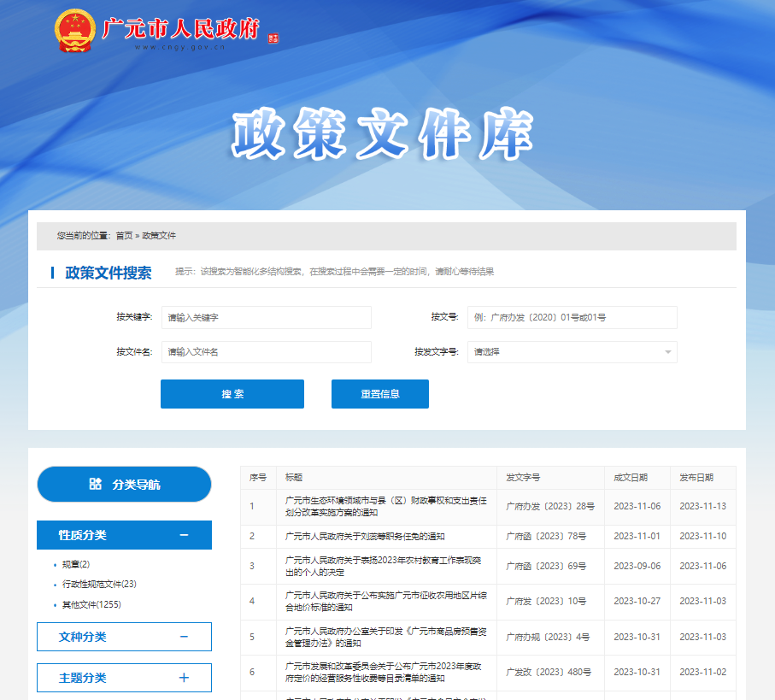This screenshot has height=700, width=775.
Task: Go to 首页 in the breadcrumb
Action: (125, 235)
